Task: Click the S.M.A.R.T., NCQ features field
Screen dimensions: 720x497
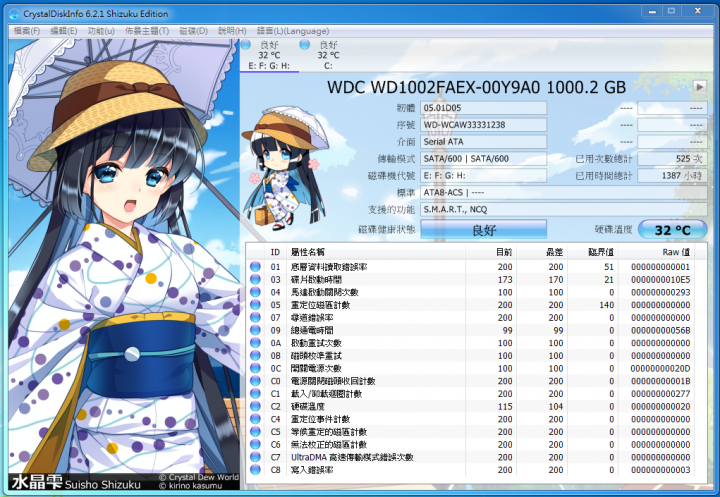Action: click(x=563, y=209)
